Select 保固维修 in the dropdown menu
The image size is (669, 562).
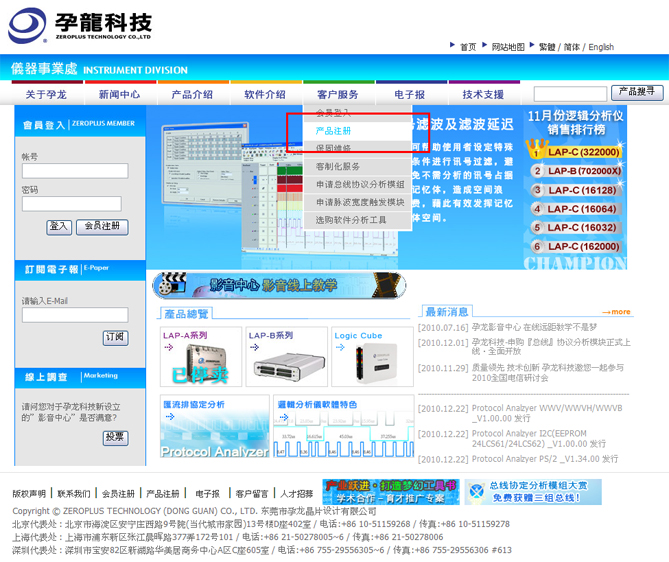click(x=358, y=148)
